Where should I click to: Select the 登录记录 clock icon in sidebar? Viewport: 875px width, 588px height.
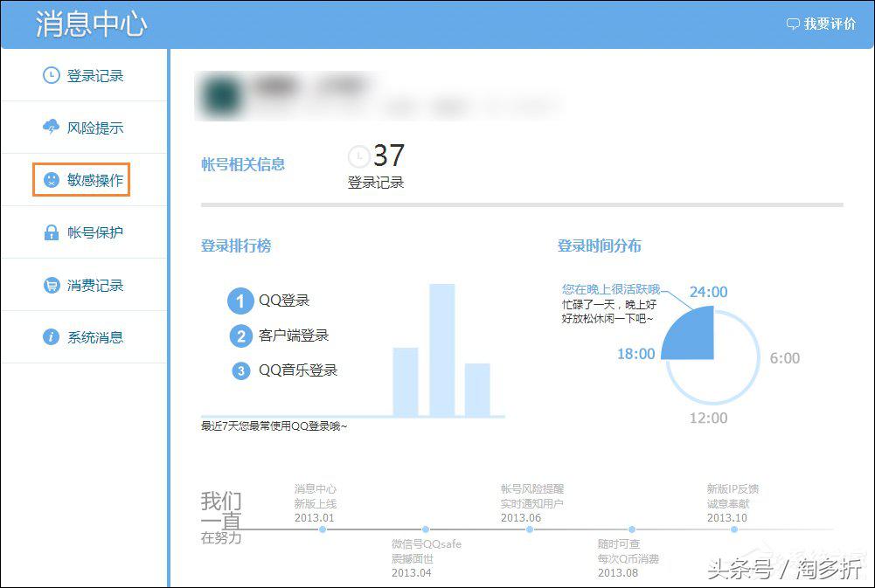50,75
